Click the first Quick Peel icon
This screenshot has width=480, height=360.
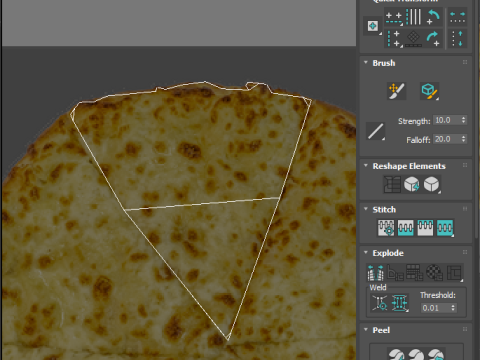[x=396, y=354]
